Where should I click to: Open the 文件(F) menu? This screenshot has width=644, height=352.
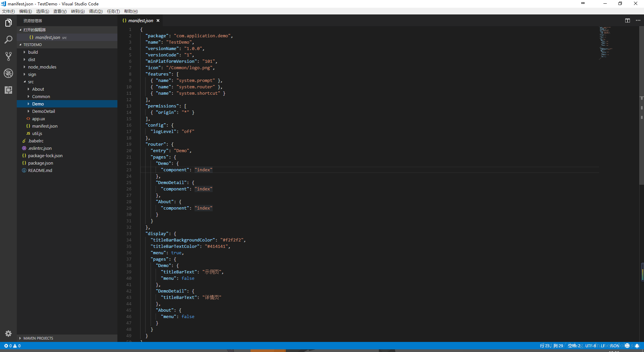(8, 11)
